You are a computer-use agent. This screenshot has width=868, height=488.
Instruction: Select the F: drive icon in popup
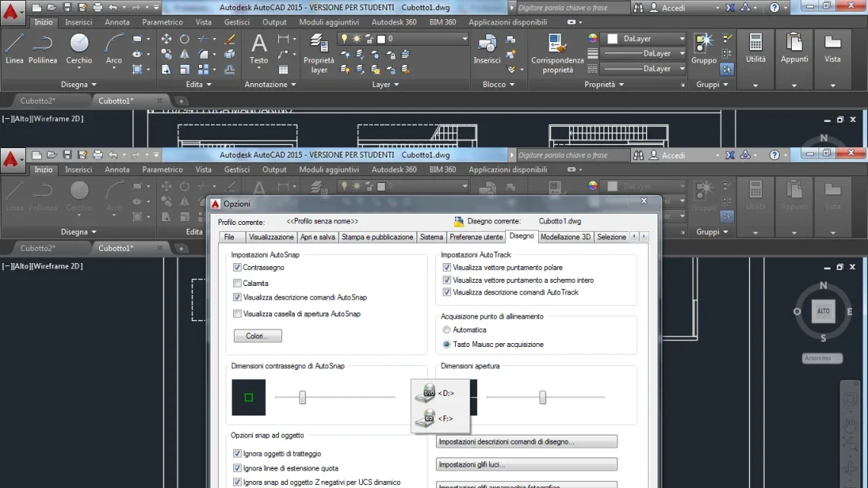pos(425,418)
